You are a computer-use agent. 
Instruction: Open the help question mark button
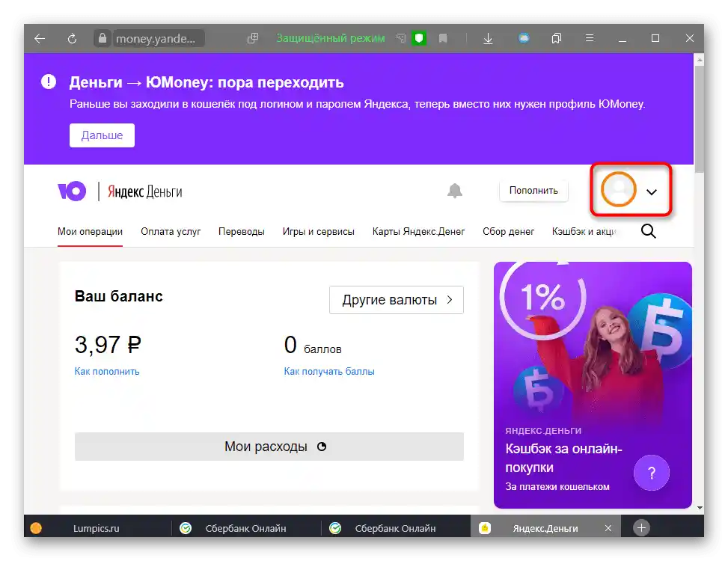(652, 473)
